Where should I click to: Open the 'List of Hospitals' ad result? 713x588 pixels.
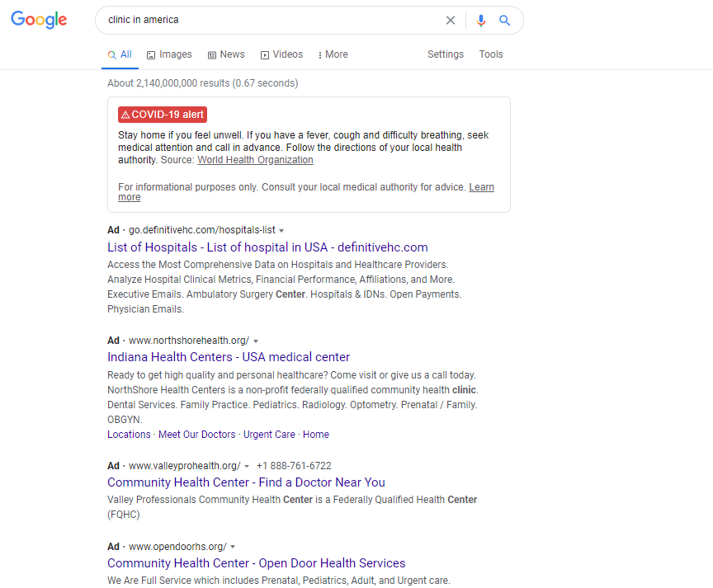(x=267, y=247)
